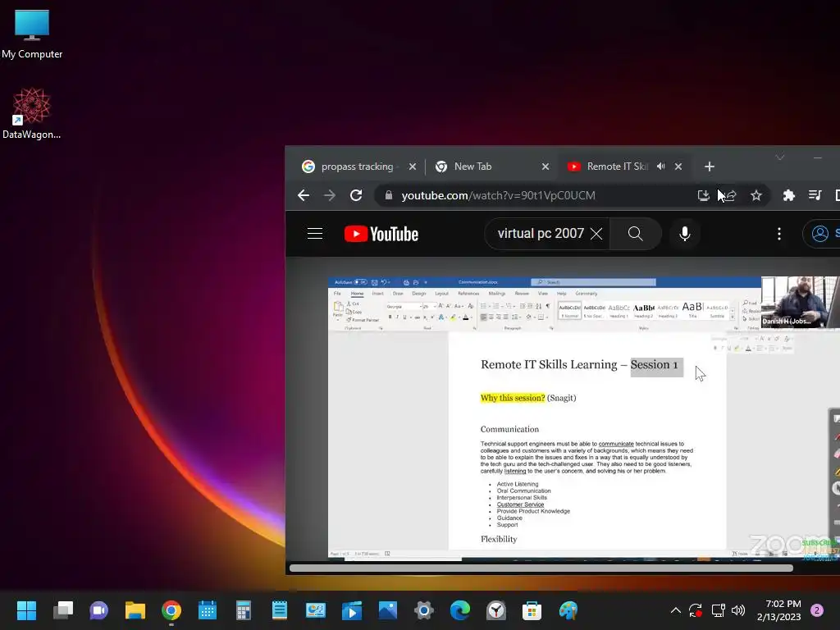Close the propass tracking tab
This screenshot has width=840, height=630.
pos(413,167)
